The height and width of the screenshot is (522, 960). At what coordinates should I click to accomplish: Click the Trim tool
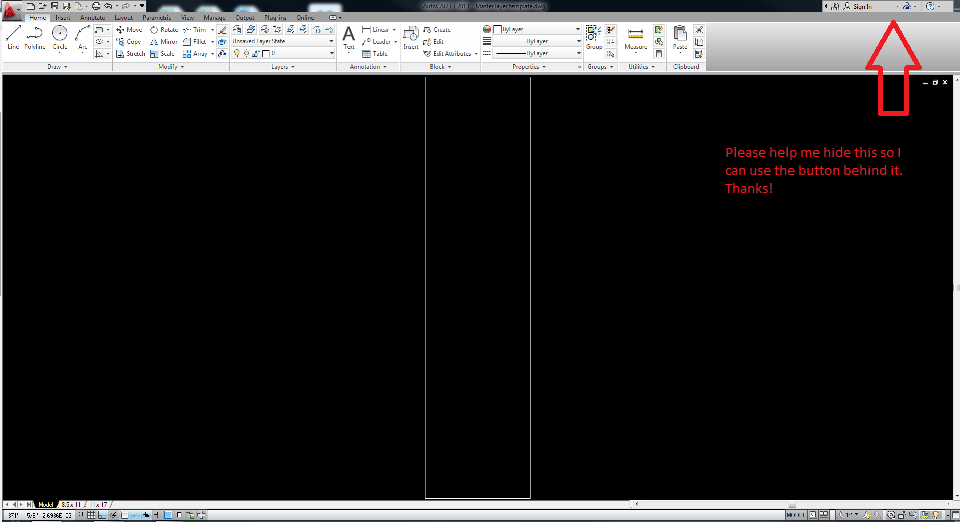pos(195,29)
